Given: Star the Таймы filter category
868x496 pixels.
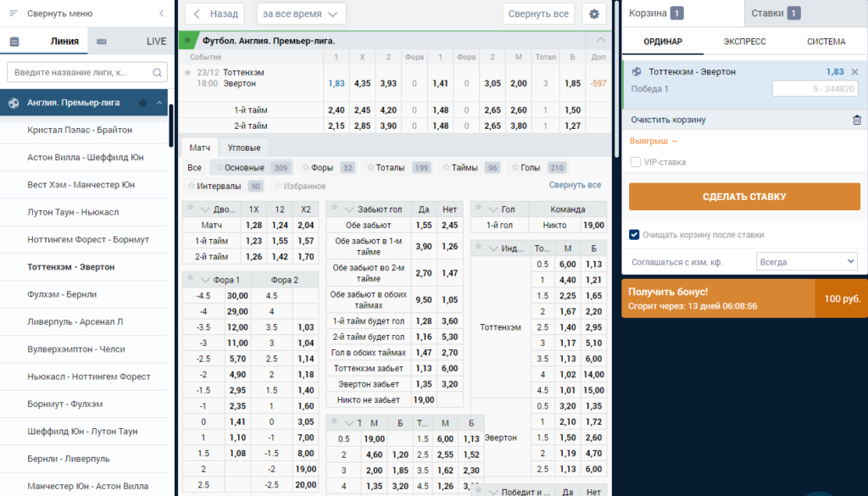Looking at the screenshot, I should 446,168.
